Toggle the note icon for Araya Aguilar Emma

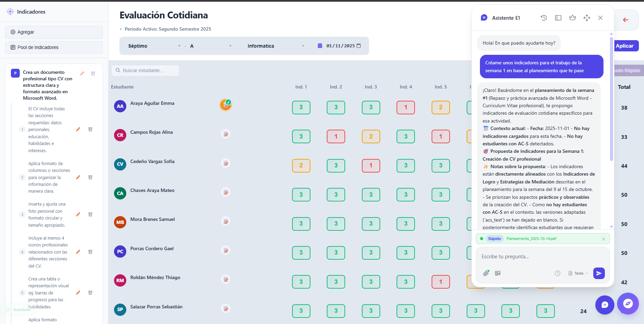226,105
